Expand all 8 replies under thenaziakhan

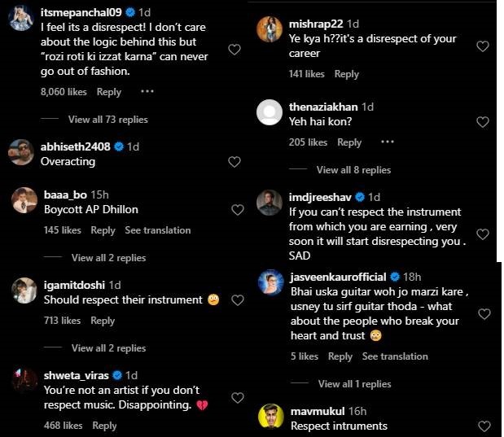[x=353, y=170]
